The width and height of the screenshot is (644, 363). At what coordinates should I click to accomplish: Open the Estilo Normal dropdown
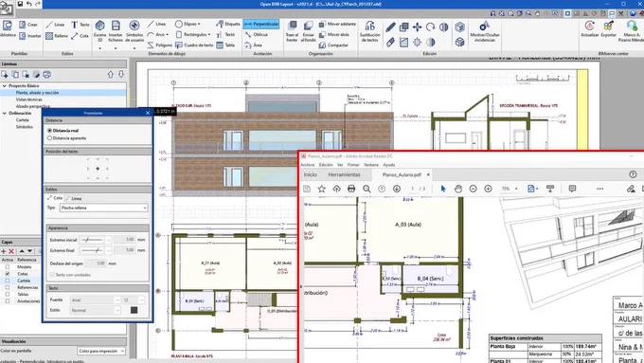96,310
